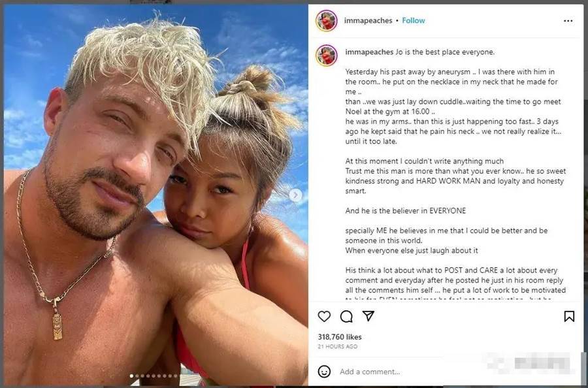Click immapeaches username in the caption
Screen dimensions: 588x388
coord(369,52)
